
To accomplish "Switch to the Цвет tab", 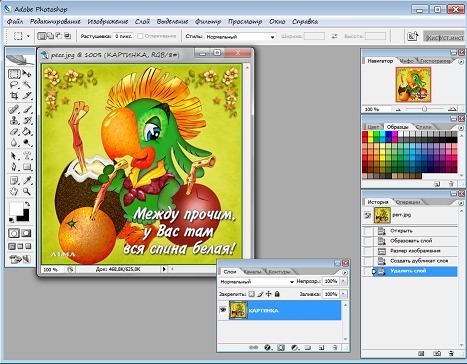I will pos(373,127).
